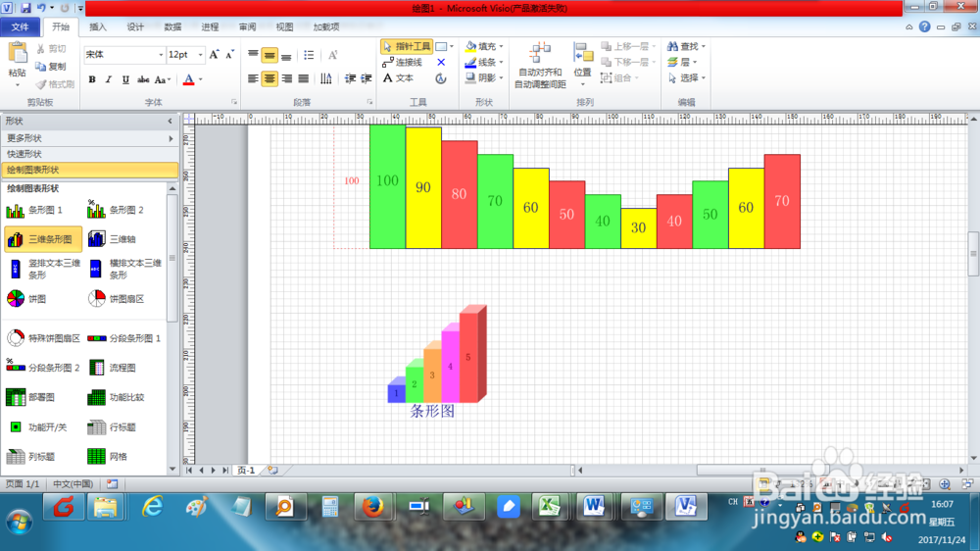This screenshot has height=551, width=980.
Task: Click the 选择 select button
Action: point(686,77)
